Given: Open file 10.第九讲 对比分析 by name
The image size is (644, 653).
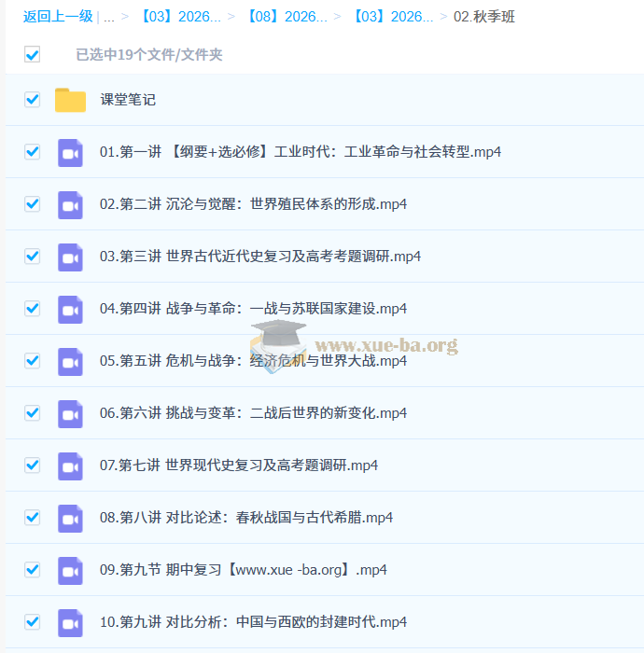Looking at the screenshot, I should click(253, 622).
